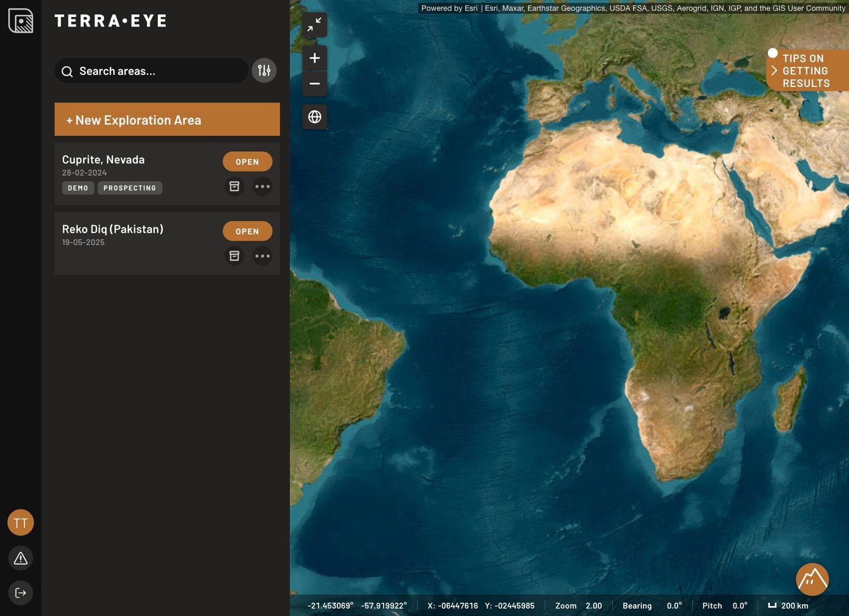849x616 pixels.
Task: Click the PROSPECTING tag
Action: 130,188
